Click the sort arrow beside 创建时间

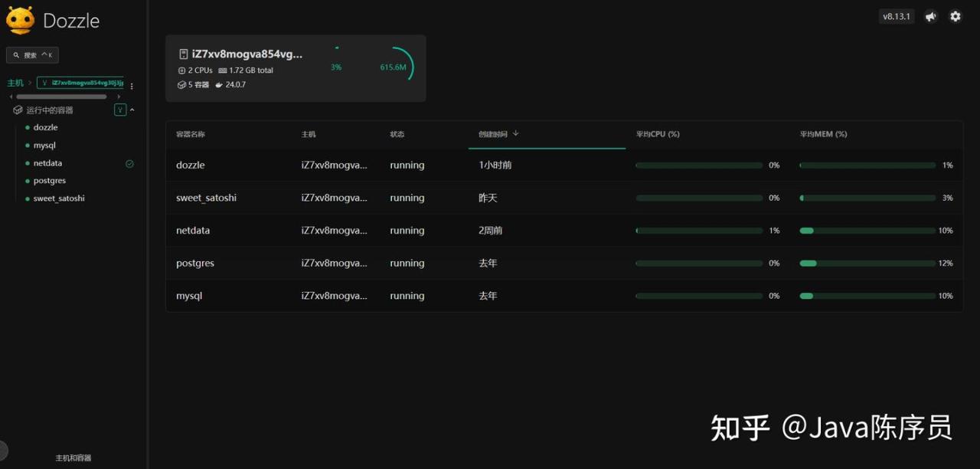[x=515, y=133]
